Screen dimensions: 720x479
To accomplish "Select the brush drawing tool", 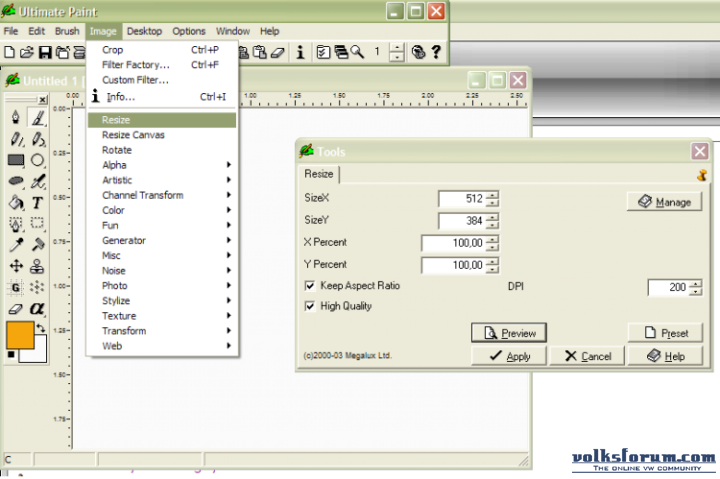I will coord(38,118).
